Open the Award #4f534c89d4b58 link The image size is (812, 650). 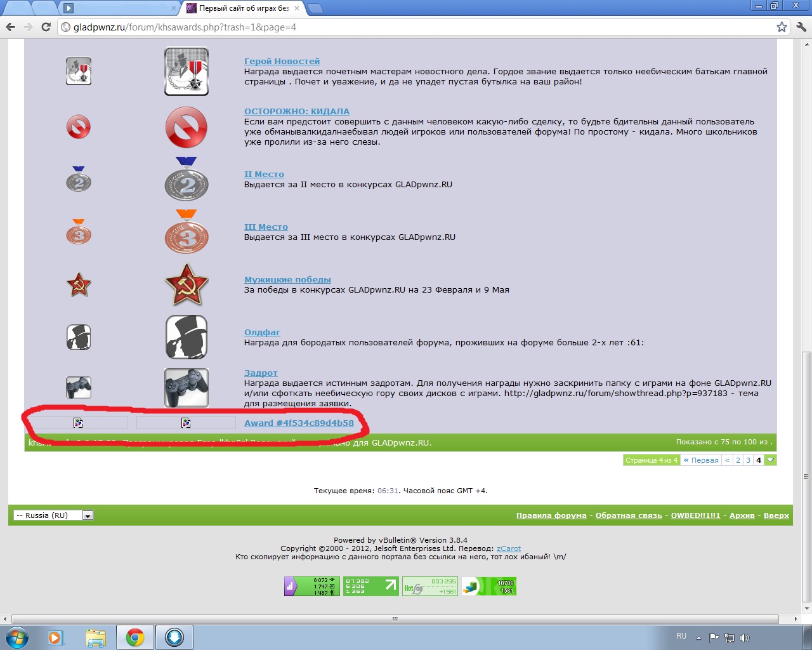(299, 423)
